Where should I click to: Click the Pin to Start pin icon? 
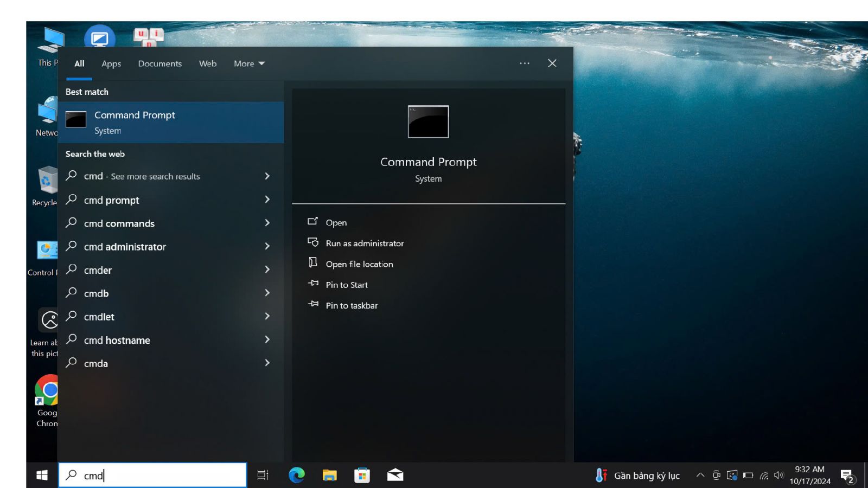[x=313, y=283]
